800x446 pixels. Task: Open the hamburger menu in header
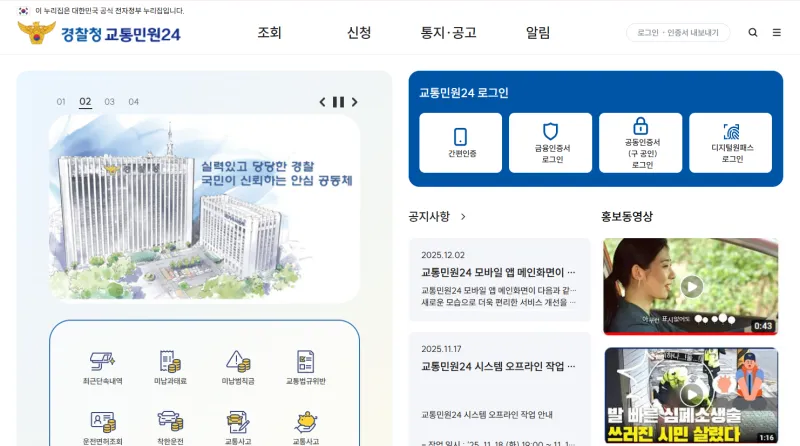coord(777,33)
